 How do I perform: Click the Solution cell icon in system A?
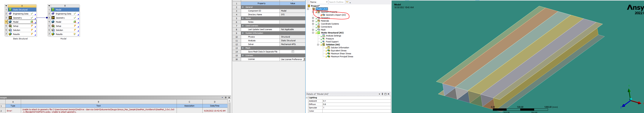[x=10, y=30]
